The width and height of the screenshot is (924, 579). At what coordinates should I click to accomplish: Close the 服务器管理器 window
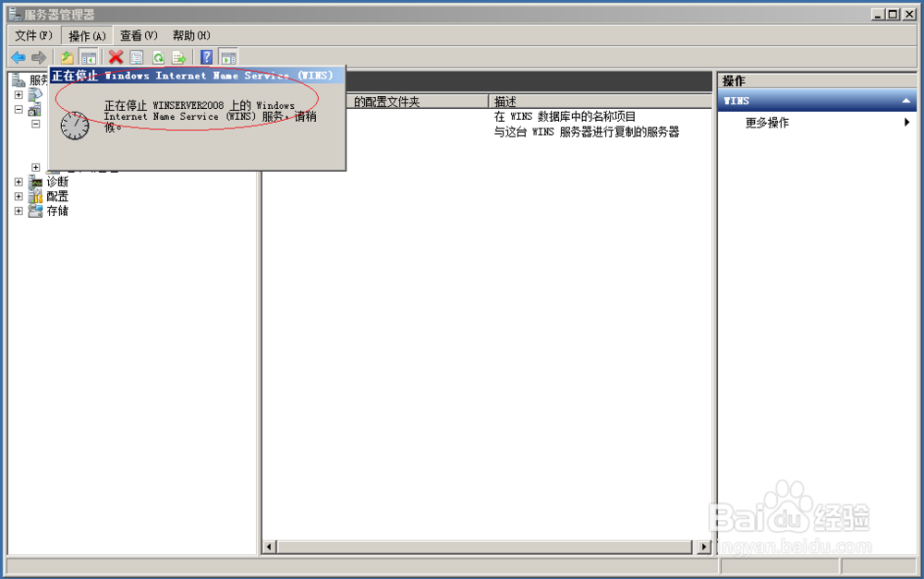[x=909, y=14]
